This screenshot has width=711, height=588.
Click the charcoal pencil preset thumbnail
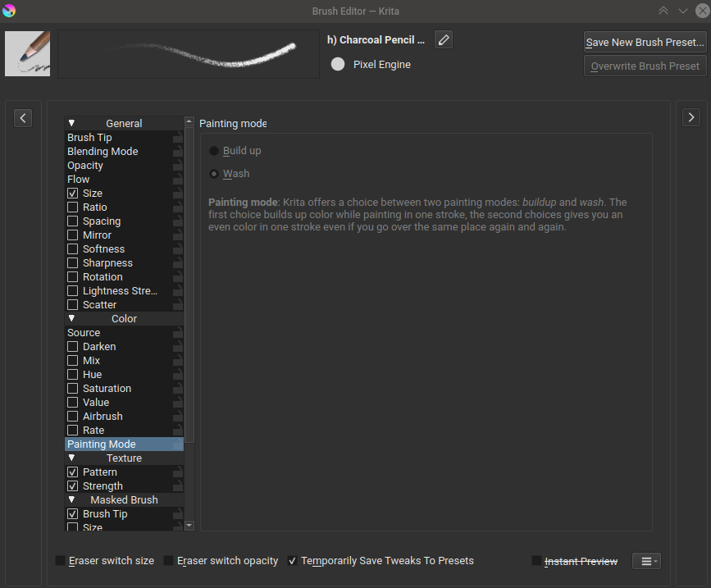tap(27, 54)
